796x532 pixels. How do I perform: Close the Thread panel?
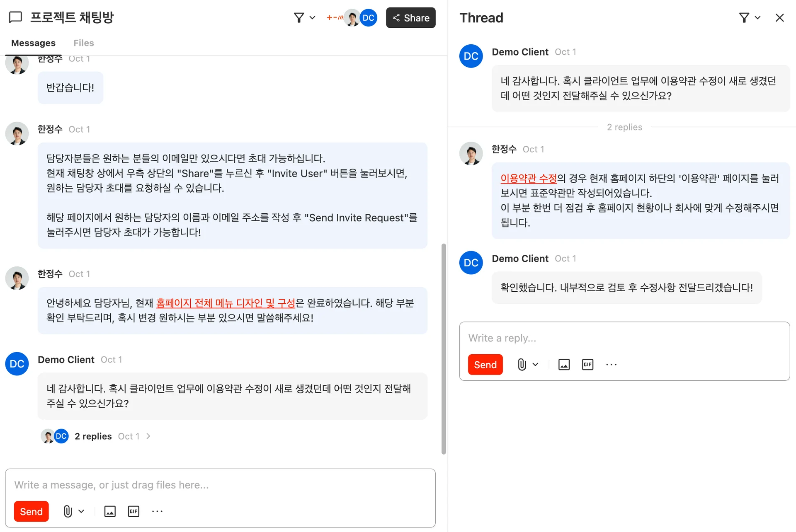click(779, 18)
